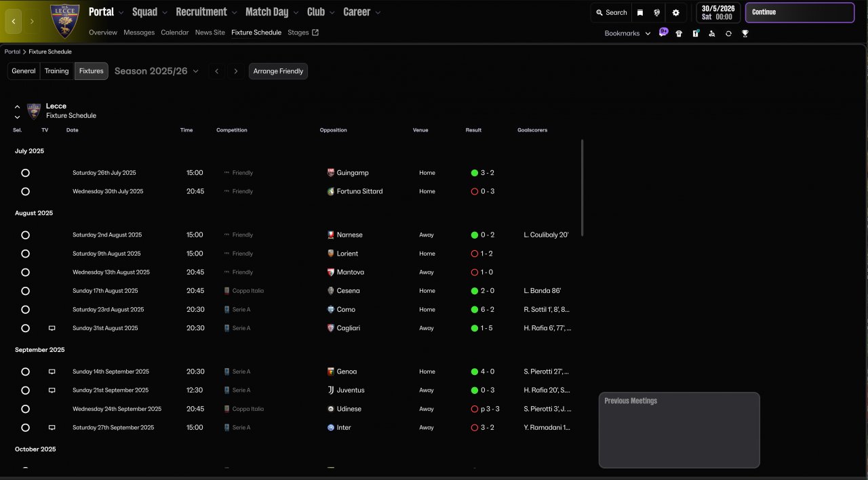This screenshot has width=868, height=480.
Task: Open the settings gear icon
Action: pos(675,12)
